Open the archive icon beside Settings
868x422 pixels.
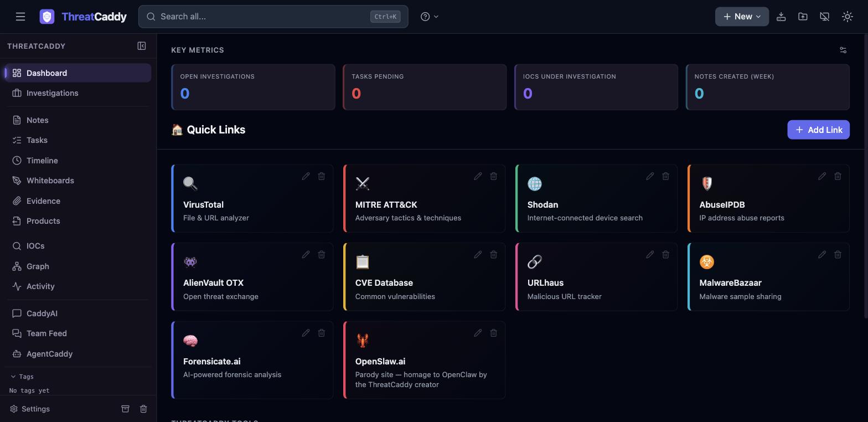pos(126,409)
